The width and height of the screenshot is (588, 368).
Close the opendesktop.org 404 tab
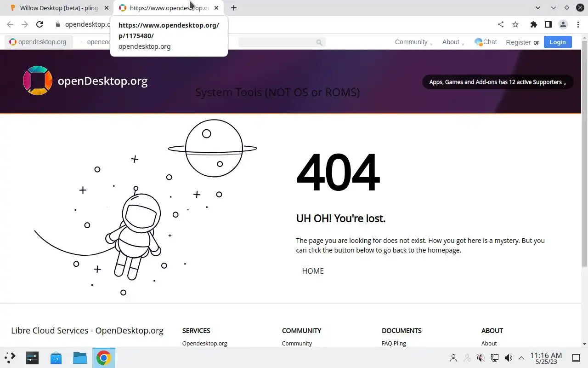pos(216,8)
